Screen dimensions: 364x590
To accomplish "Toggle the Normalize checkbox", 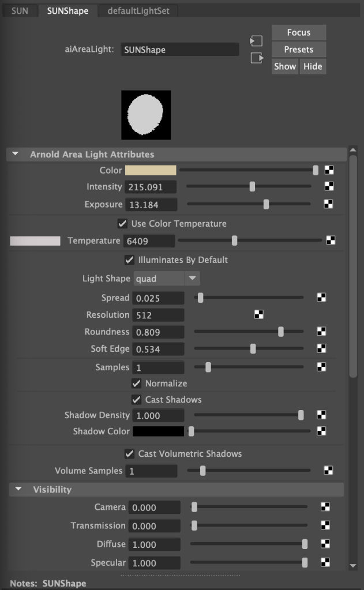I will [136, 383].
